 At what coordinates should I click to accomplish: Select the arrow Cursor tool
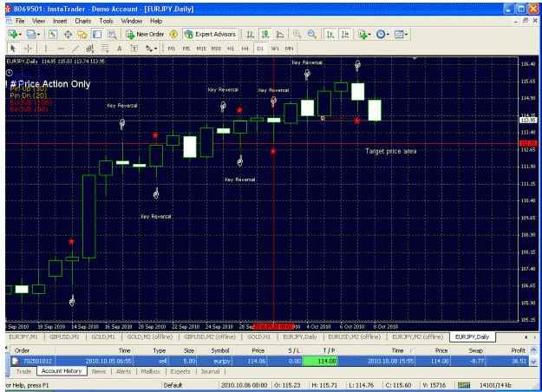[13, 49]
